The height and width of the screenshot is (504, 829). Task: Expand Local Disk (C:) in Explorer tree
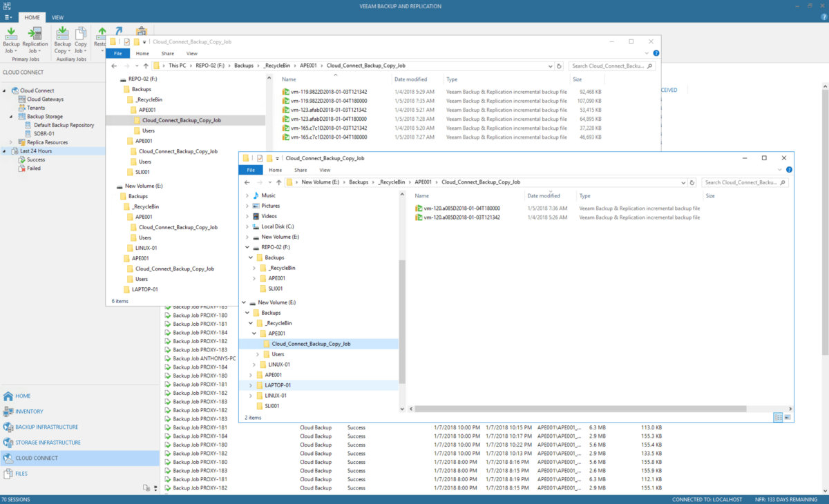247,226
